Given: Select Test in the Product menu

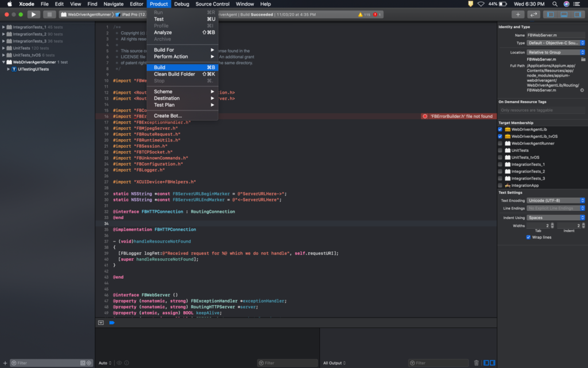Looking at the screenshot, I should 182,19.
